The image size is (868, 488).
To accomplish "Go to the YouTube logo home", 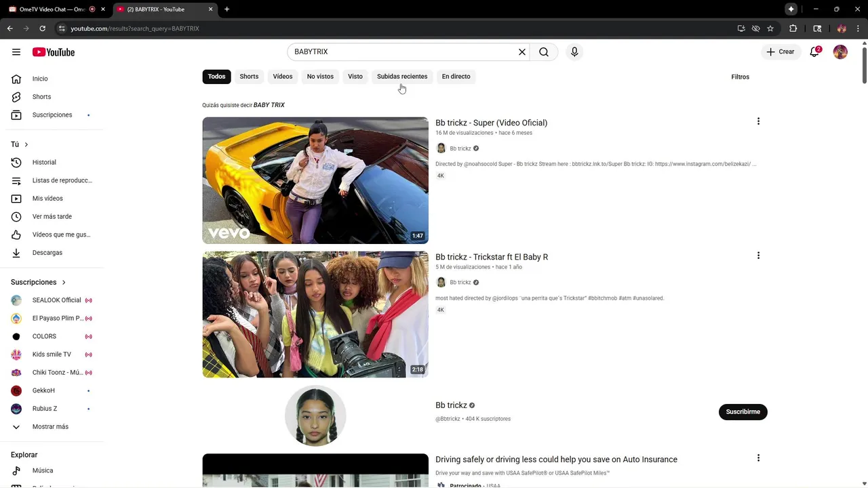I will click(x=54, y=52).
